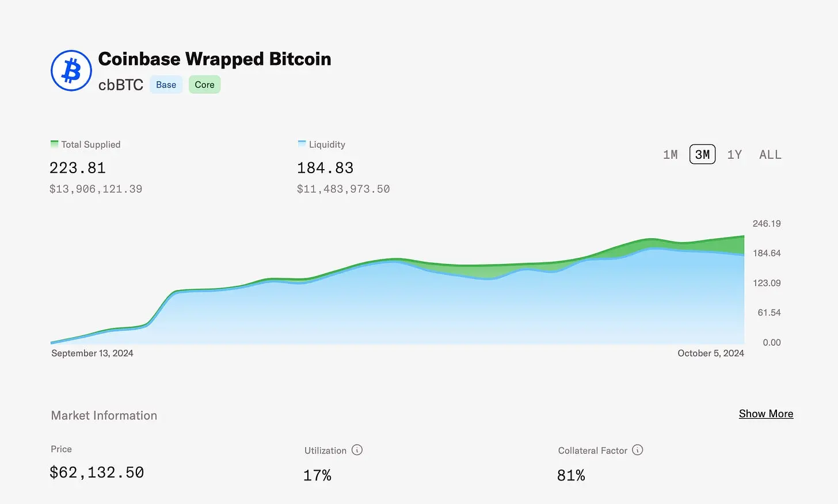Click the cbBTC ticker symbol

click(x=121, y=85)
